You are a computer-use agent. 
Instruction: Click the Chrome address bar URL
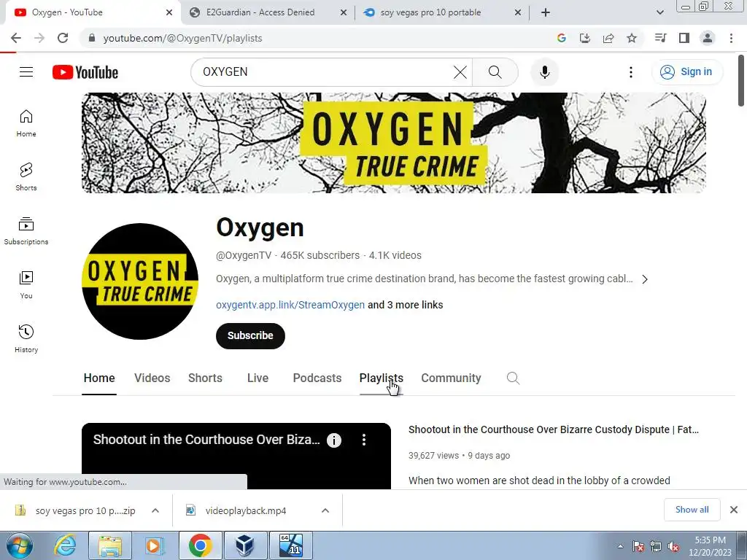[x=182, y=38]
